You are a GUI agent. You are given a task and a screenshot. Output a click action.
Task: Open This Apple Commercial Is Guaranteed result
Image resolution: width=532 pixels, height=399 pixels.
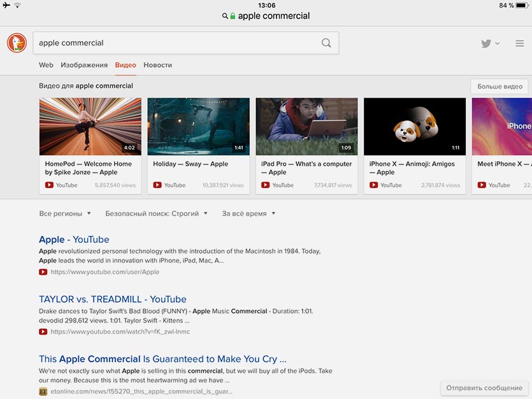click(x=162, y=359)
